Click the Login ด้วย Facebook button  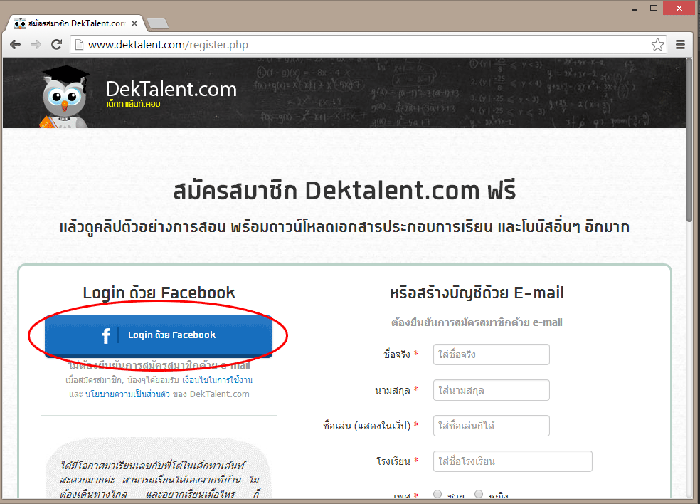pos(158,335)
